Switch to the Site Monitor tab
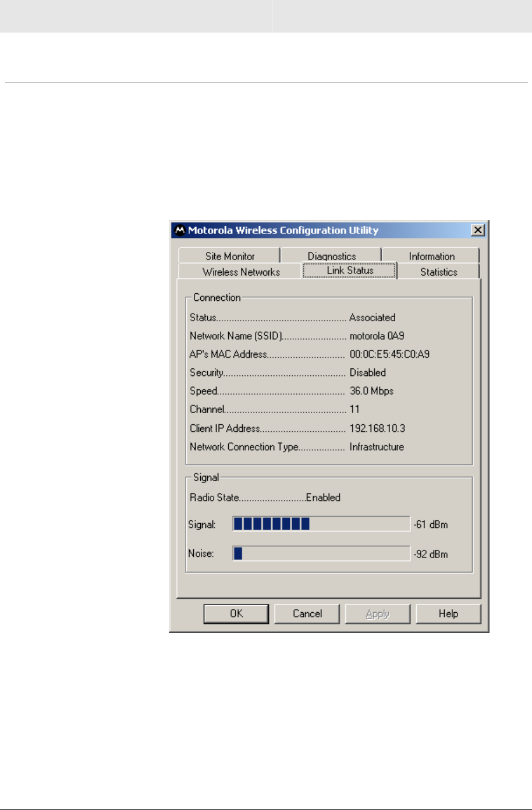Screen dimensions: 532x810 230,256
